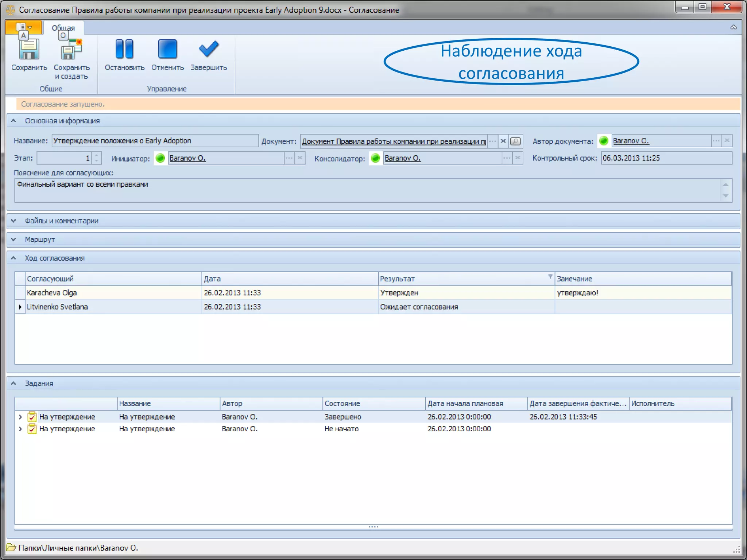
Task: Collapse the ribbon with top-right chevron
Action: tap(733, 27)
